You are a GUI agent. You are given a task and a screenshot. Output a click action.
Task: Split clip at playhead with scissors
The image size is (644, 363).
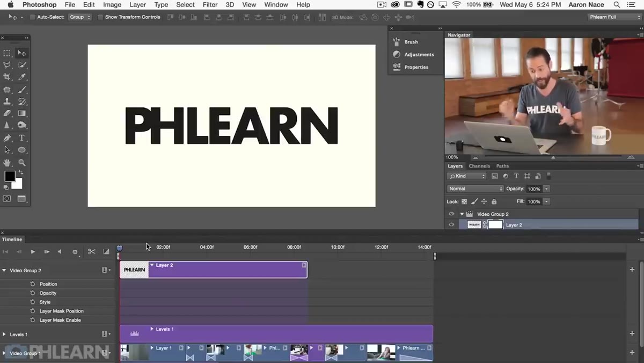click(92, 251)
